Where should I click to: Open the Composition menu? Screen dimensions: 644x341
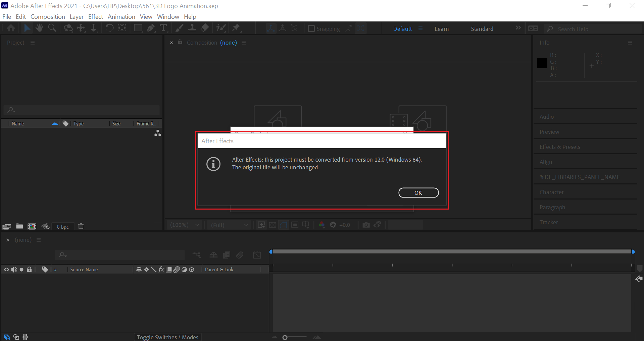coord(48,17)
